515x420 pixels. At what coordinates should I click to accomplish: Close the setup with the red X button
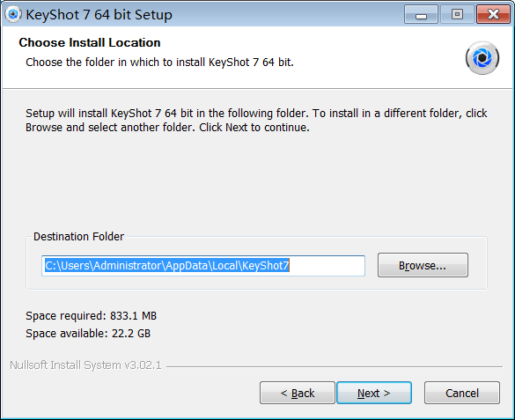pos(493,14)
